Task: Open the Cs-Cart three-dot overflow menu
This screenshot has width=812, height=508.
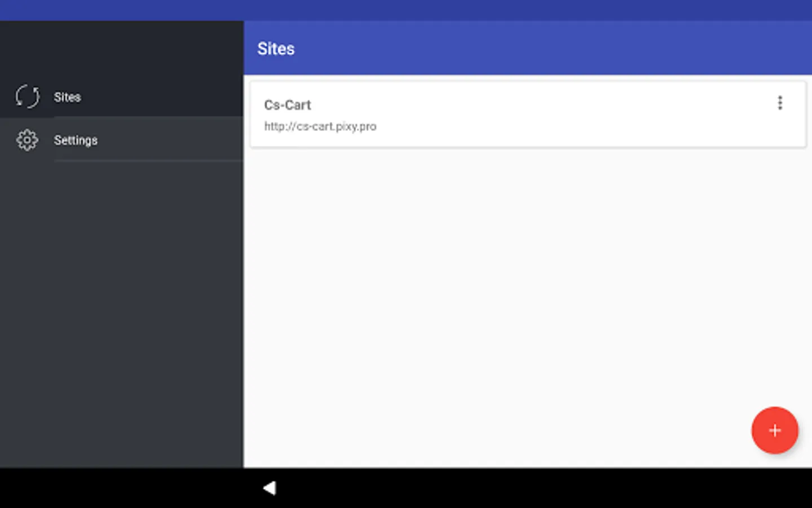Action: click(780, 103)
